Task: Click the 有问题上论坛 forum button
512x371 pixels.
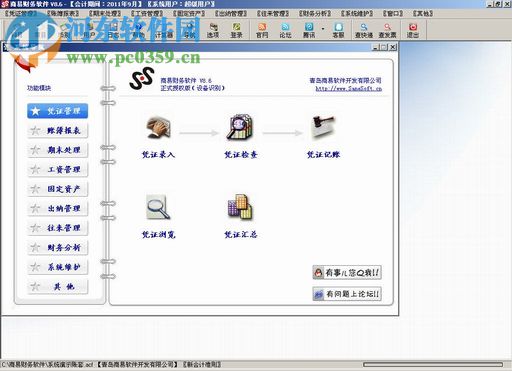Action: [x=347, y=294]
